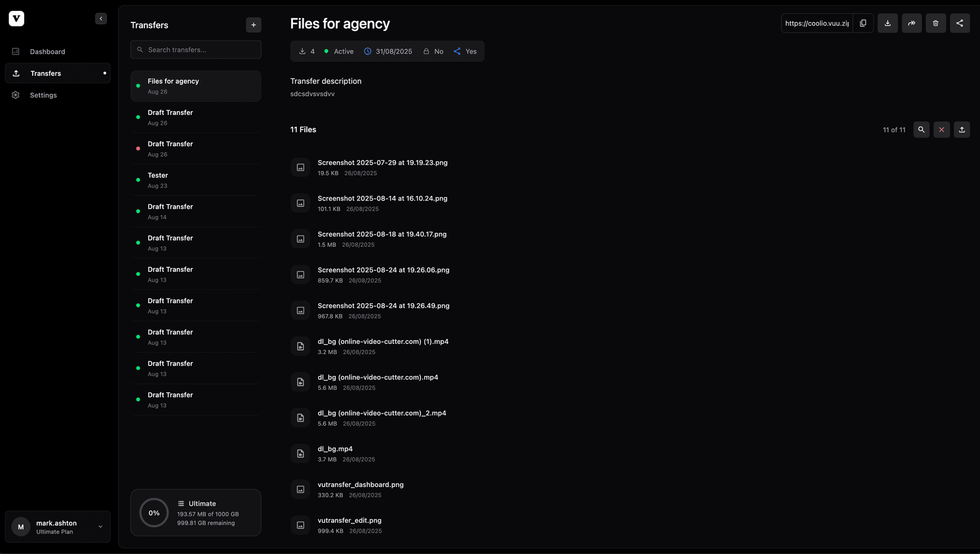Click the 0% storage usage ring
Viewport: 980px width, 554px height.
[154, 513]
